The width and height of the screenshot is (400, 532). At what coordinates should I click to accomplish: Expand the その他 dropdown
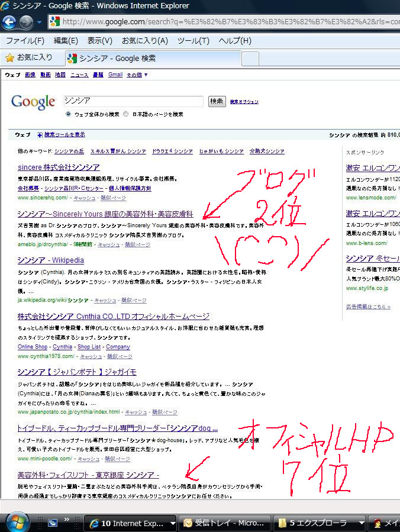(x=137, y=75)
